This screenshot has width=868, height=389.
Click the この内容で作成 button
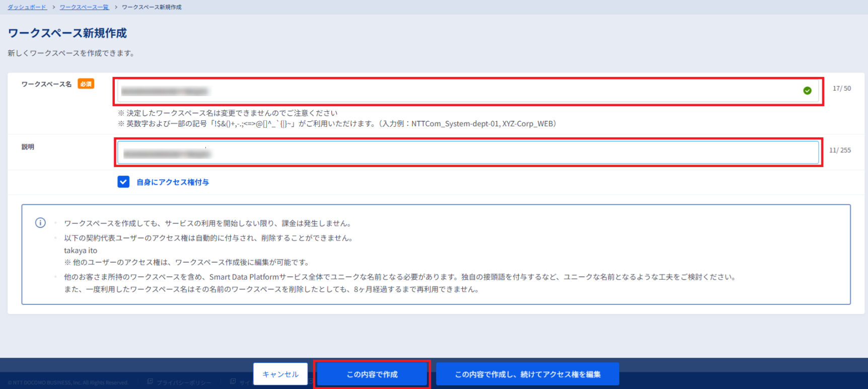click(x=372, y=374)
